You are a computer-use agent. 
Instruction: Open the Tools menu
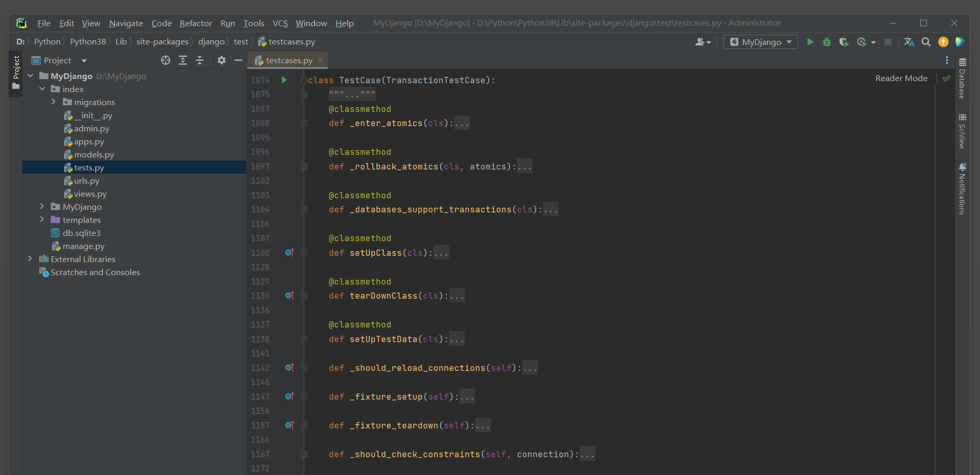(254, 23)
